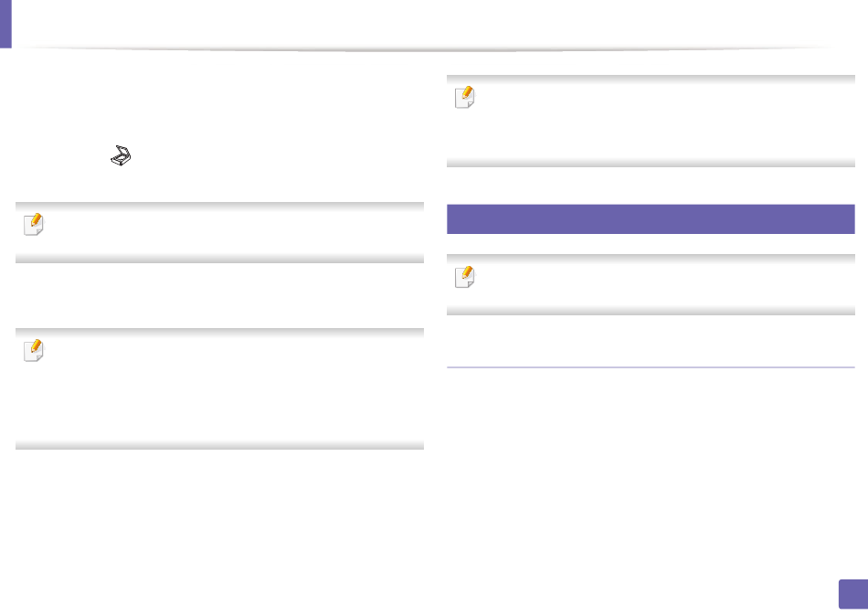Click the blank gap between the two left note boxes
Screen dimensions: 868x616
(x=219, y=296)
